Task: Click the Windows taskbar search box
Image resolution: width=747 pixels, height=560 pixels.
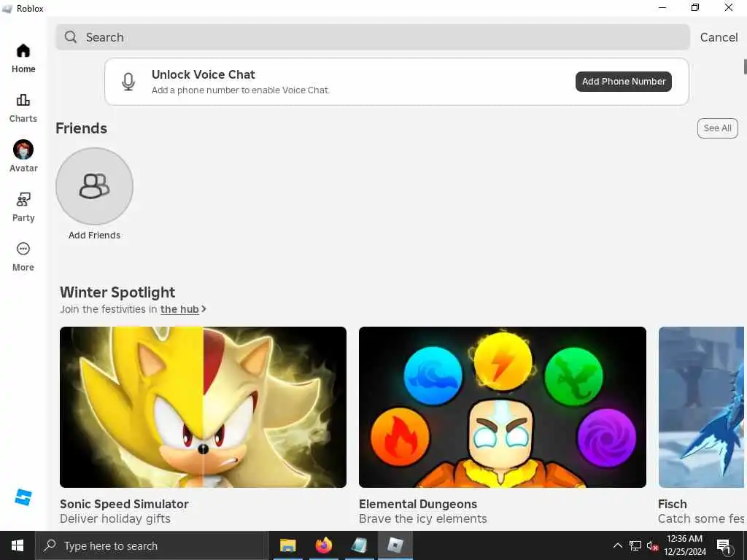Action: click(152, 545)
